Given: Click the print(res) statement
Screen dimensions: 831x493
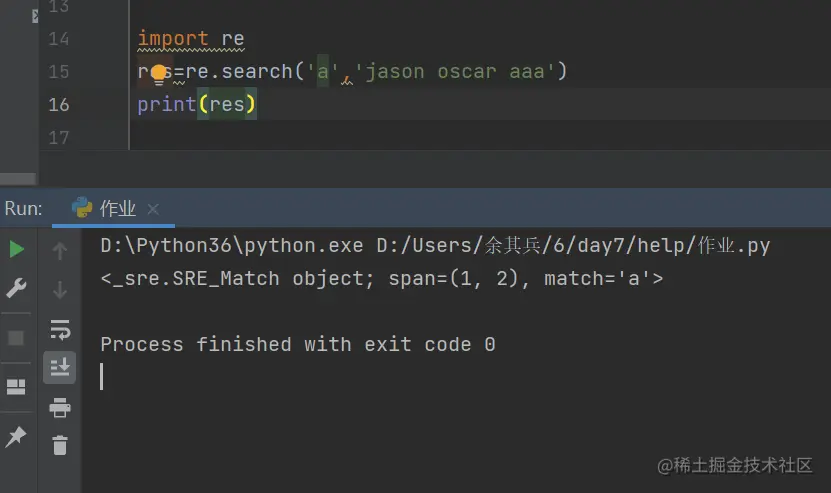Looking at the screenshot, I should [197, 104].
